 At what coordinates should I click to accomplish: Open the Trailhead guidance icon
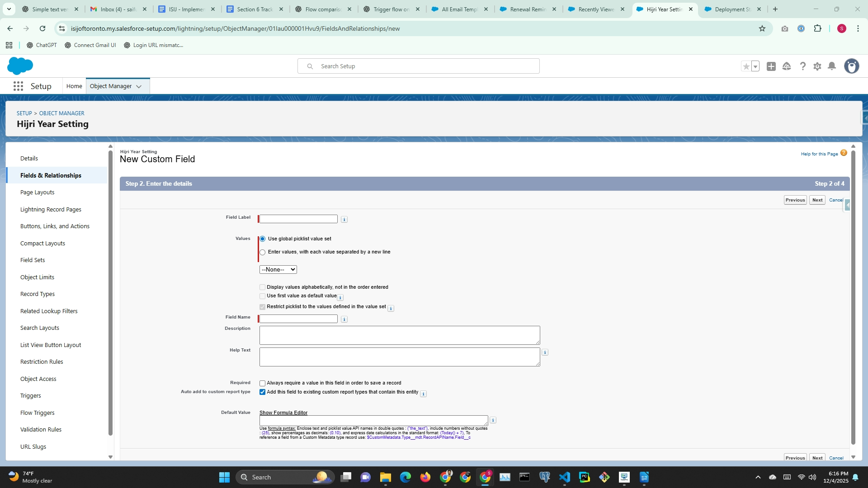point(787,66)
